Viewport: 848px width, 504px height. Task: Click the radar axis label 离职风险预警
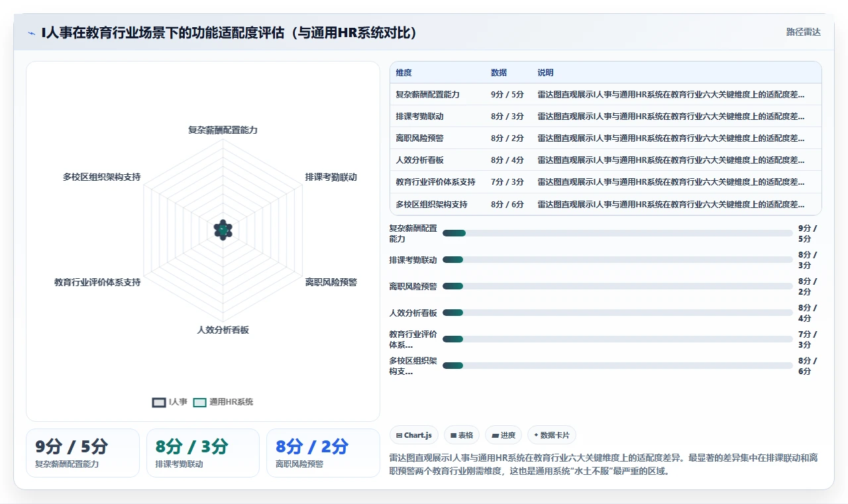point(331,282)
